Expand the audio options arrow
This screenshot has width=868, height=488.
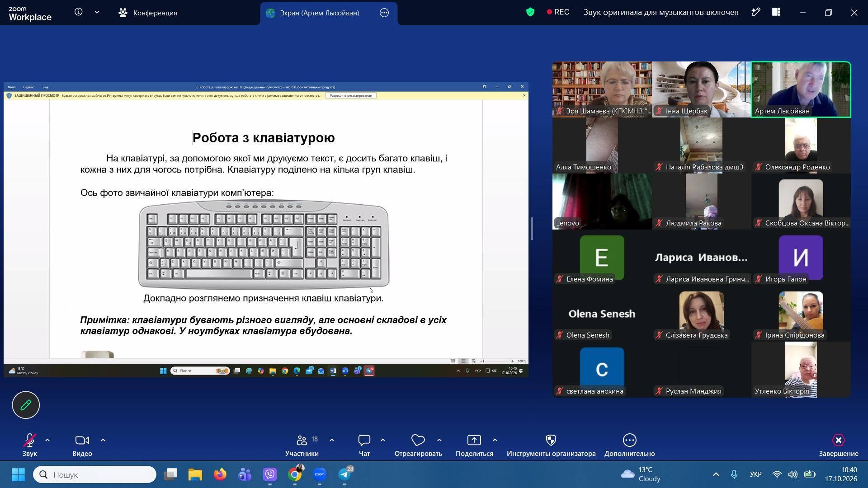[x=47, y=440]
